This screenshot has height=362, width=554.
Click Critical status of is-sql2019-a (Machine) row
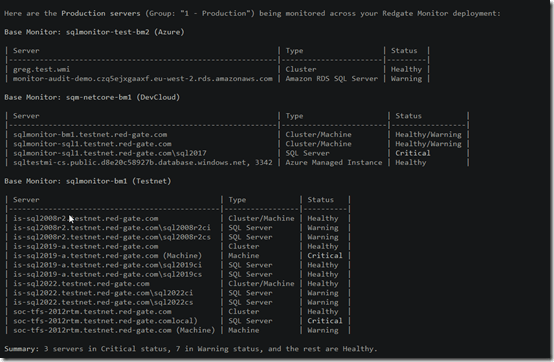325,256
